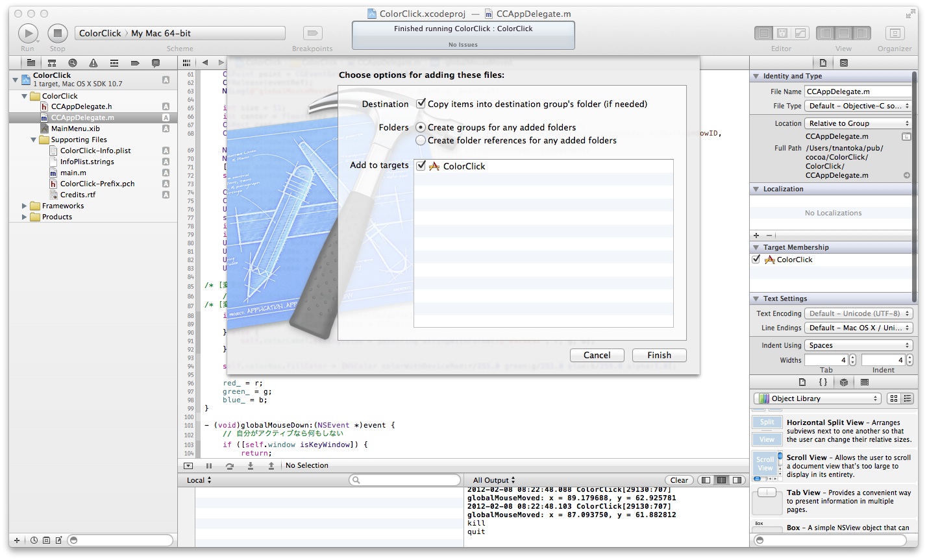Toggle 'Copy items into destination group's folder' checkbox

click(x=421, y=104)
